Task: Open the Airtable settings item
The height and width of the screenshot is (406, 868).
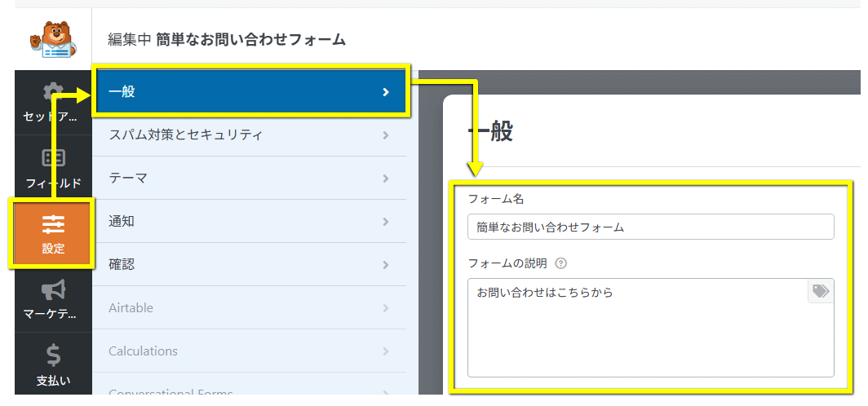Action: point(131,307)
